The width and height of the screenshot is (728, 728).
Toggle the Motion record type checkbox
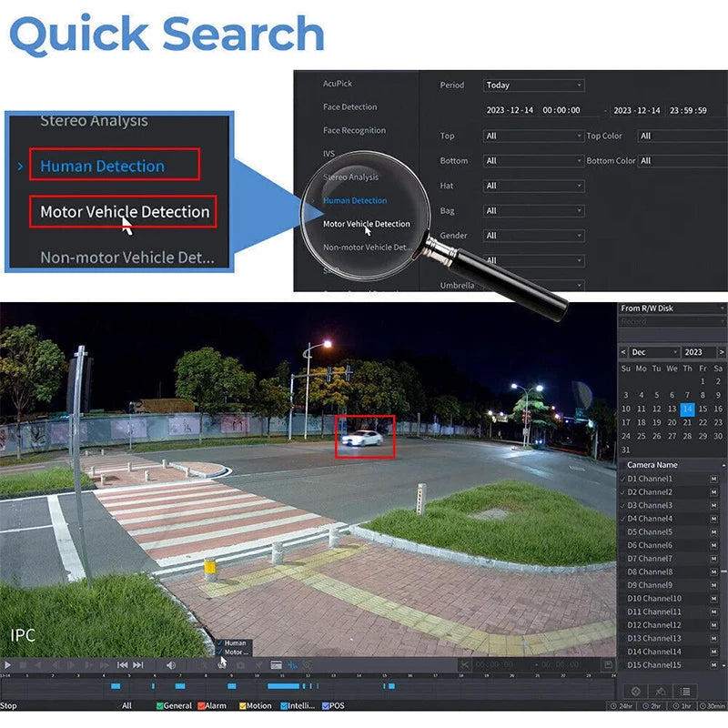(242, 706)
